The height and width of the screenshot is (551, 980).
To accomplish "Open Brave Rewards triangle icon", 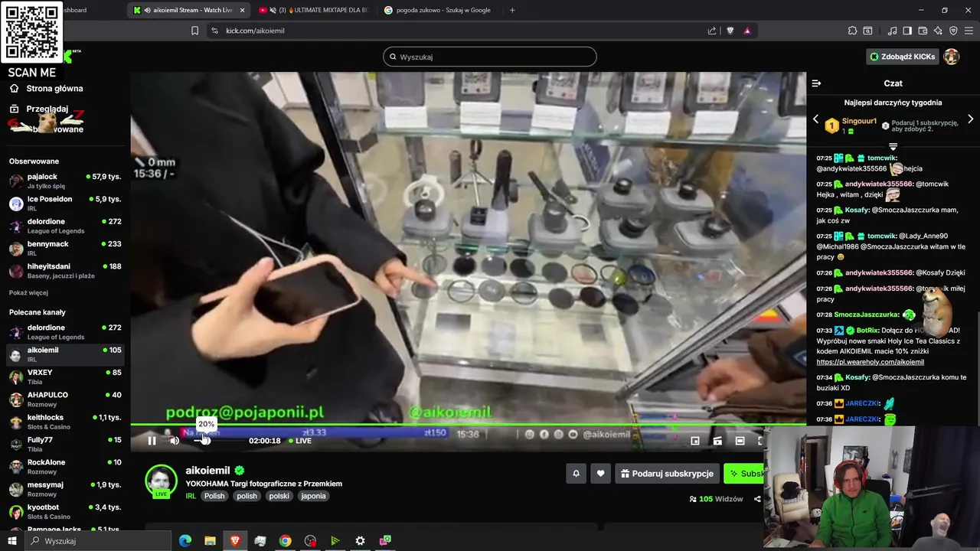I will coord(747,31).
